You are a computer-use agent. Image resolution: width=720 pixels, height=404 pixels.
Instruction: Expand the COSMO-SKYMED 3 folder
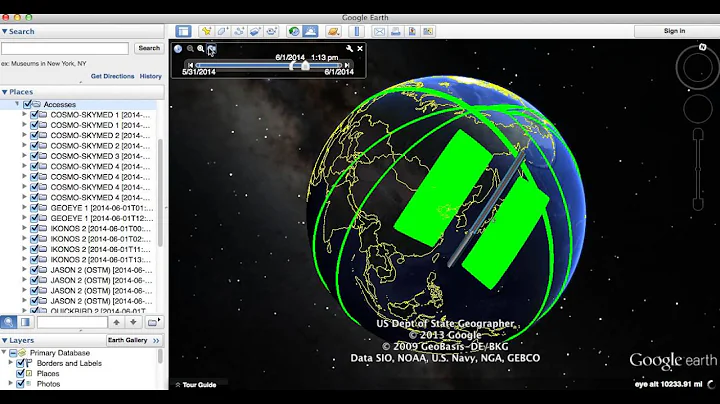click(24, 156)
